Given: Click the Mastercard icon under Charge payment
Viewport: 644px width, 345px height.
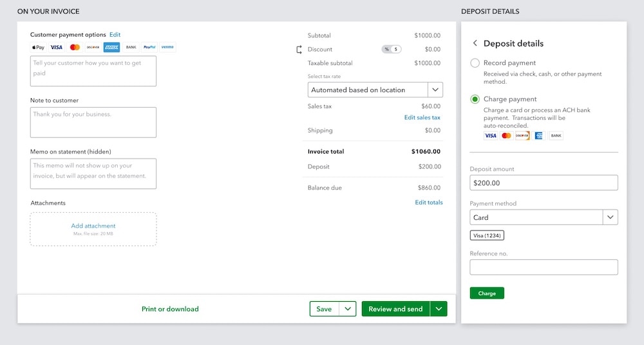Looking at the screenshot, I should point(506,135).
